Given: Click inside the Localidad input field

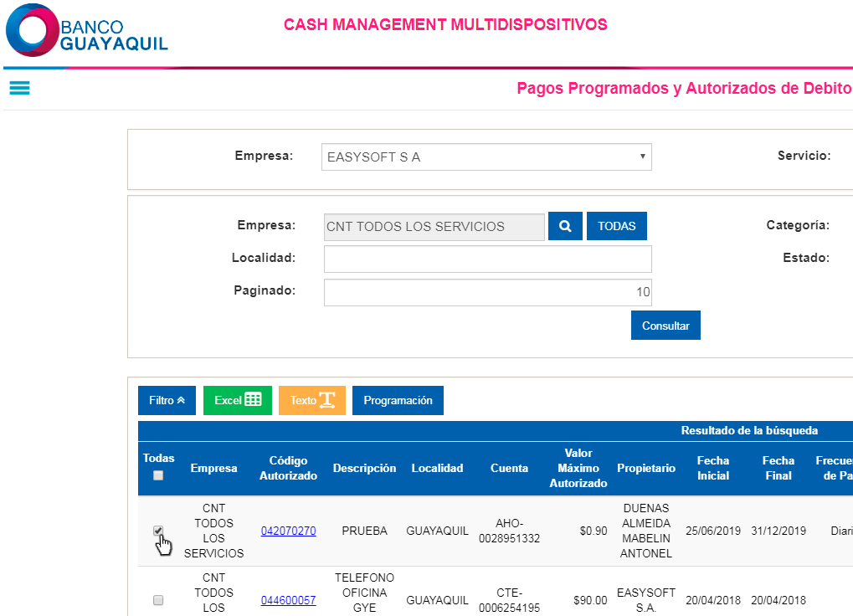Looking at the screenshot, I should [486, 259].
